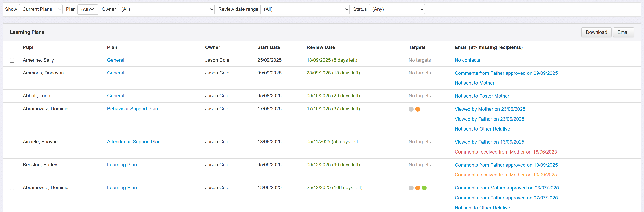Image resolution: width=644 pixels, height=212 pixels.
Task: Click the red Comments received from Mother link
Action: [506, 152]
